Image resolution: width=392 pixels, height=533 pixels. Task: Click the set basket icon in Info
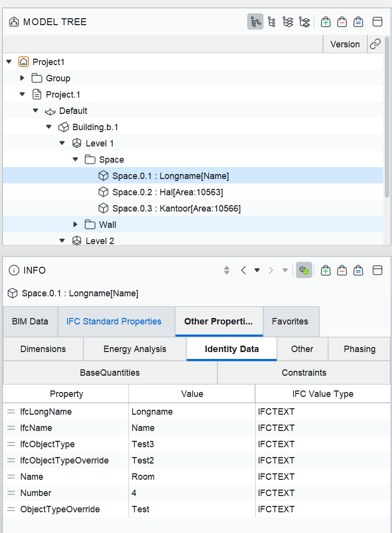coord(358,270)
